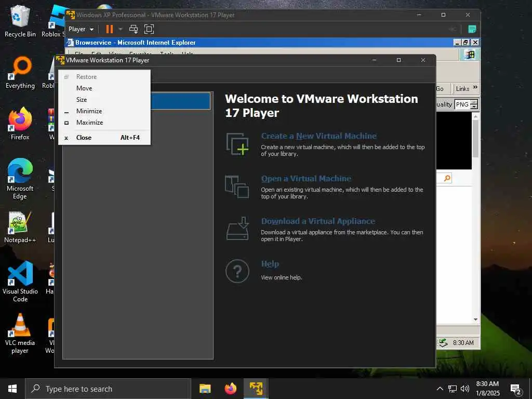Open the notification center icon
This screenshot has width=532, height=399.
(x=516, y=390)
